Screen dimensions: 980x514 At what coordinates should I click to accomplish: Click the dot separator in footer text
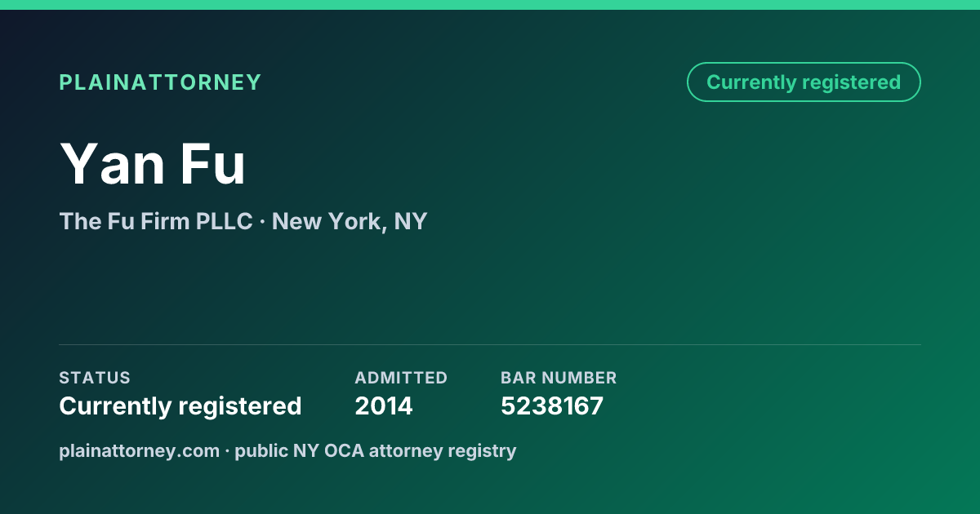click(x=227, y=451)
